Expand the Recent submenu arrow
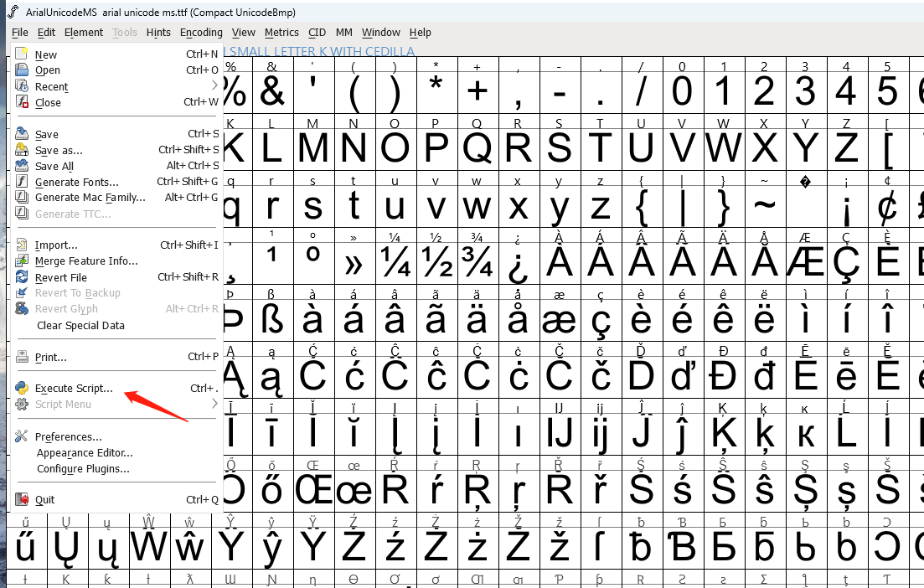924x588 pixels. click(x=214, y=86)
